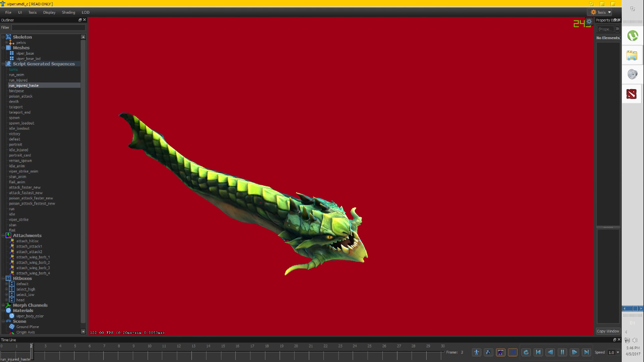The image size is (644, 362).
Task: Toggle the third orange-outlined timeline button
Action: pos(501,352)
